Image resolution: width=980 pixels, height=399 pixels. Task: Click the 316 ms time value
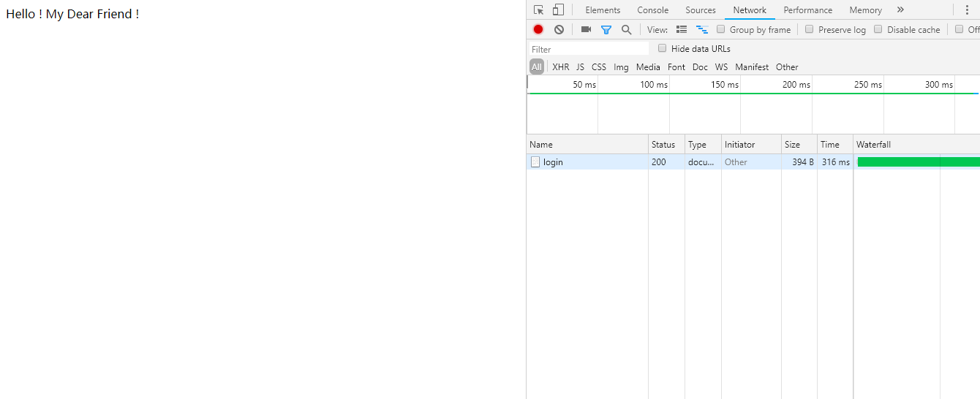[x=836, y=162]
